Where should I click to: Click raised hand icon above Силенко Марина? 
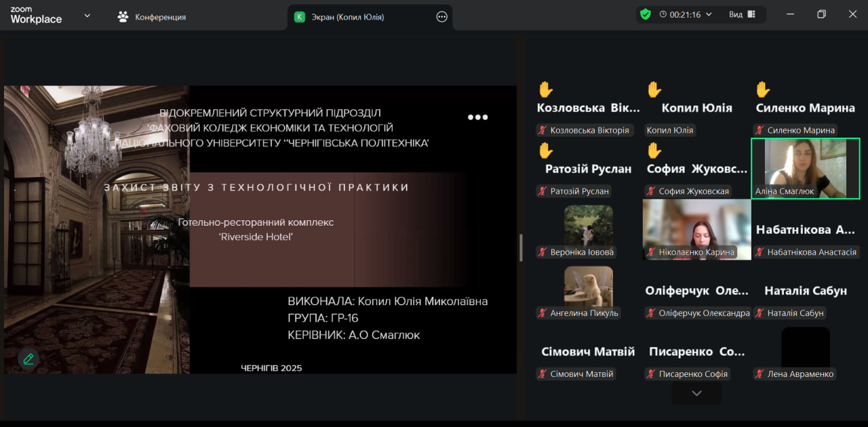(x=763, y=89)
